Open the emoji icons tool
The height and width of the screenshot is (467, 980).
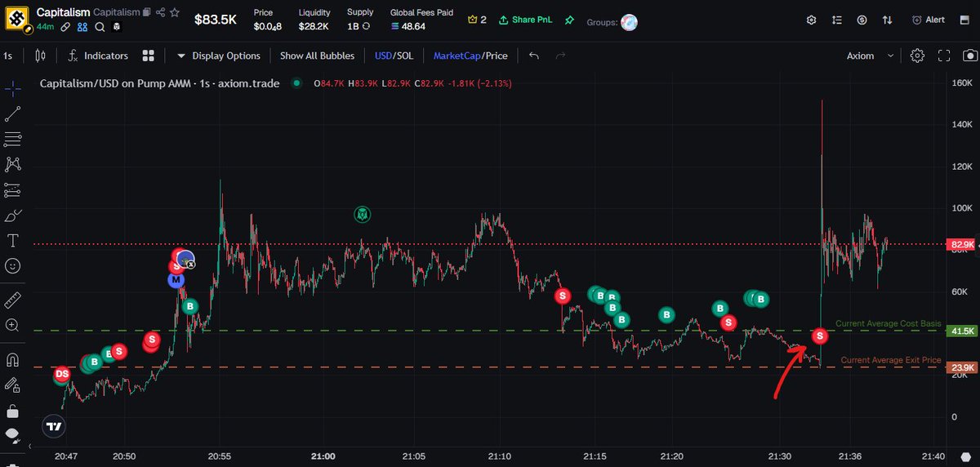pyautogui.click(x=12, y=265)
